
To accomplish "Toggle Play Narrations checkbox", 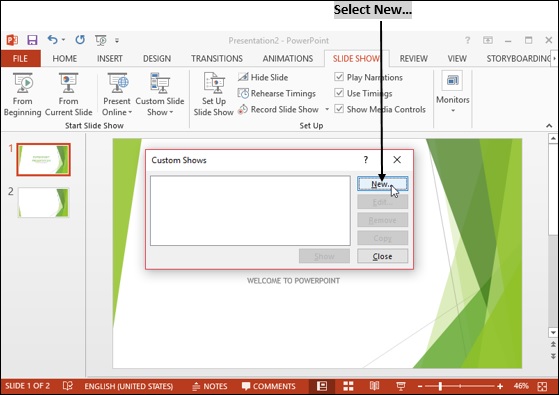I will (x=339, y=77).
